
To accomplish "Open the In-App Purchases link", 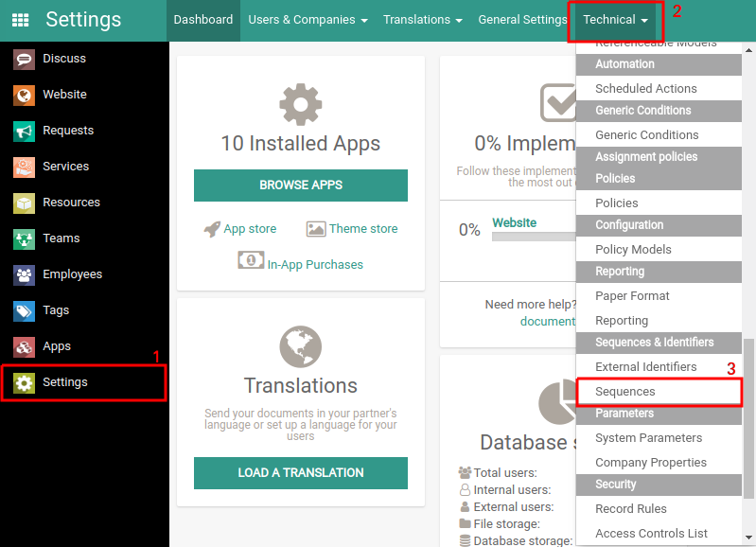I will point(315,265).
